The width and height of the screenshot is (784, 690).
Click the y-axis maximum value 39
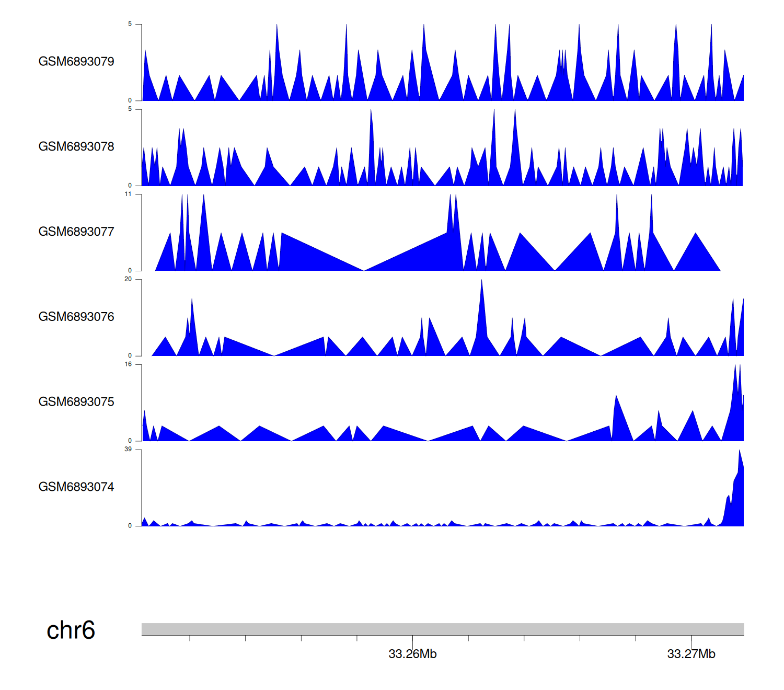[x=128, y=450]
